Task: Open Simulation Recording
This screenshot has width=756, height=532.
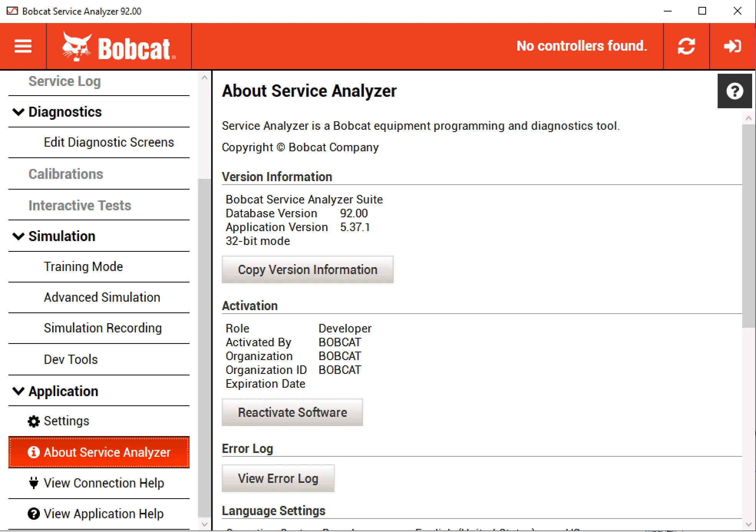Action: pos(102,328)
